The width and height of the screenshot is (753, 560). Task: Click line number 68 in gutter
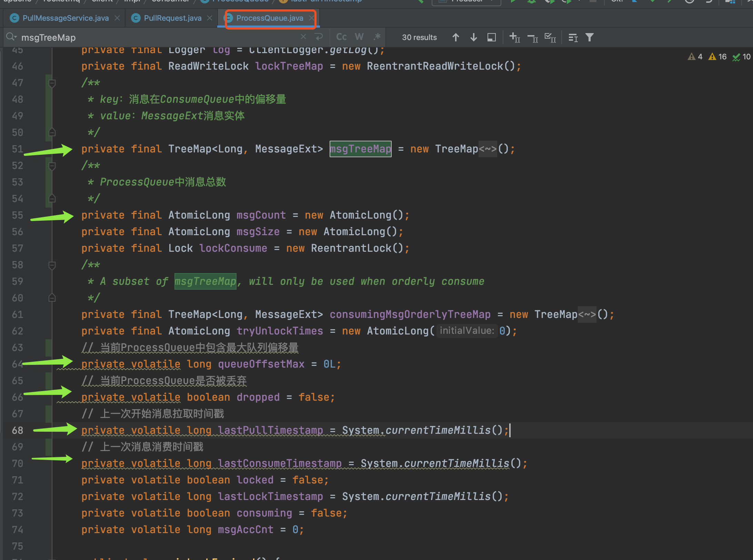coord(17,430)
